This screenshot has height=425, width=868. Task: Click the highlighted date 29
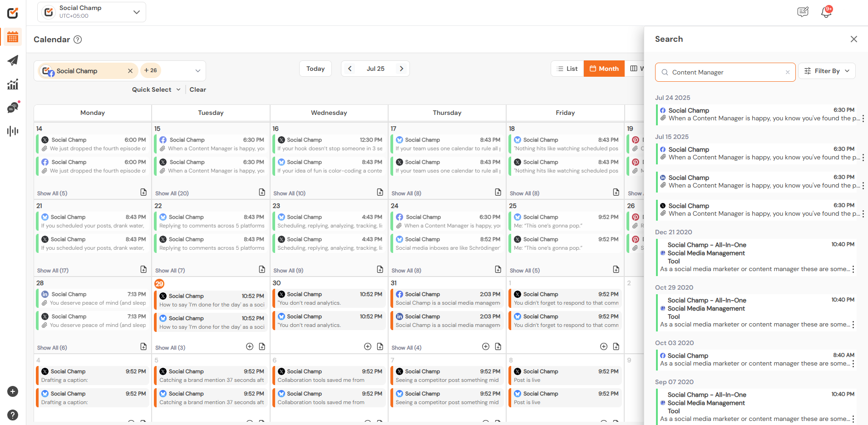point(159,284)
